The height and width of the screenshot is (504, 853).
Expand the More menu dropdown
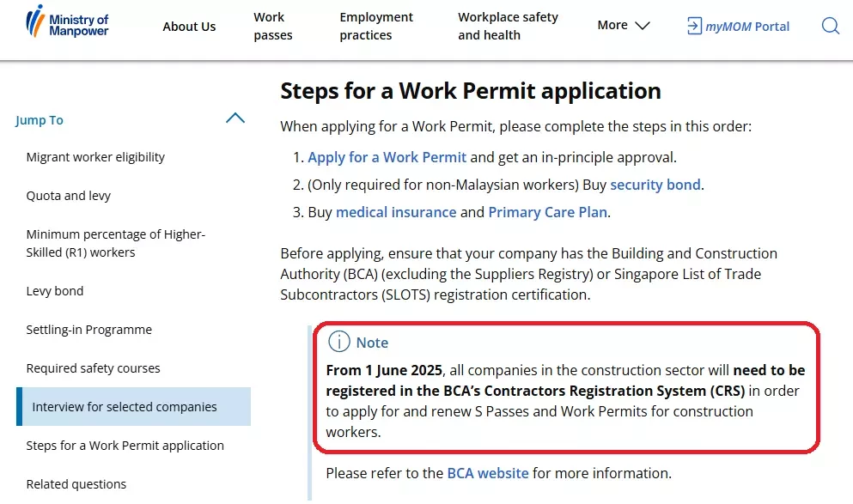(x=624, y=26)
